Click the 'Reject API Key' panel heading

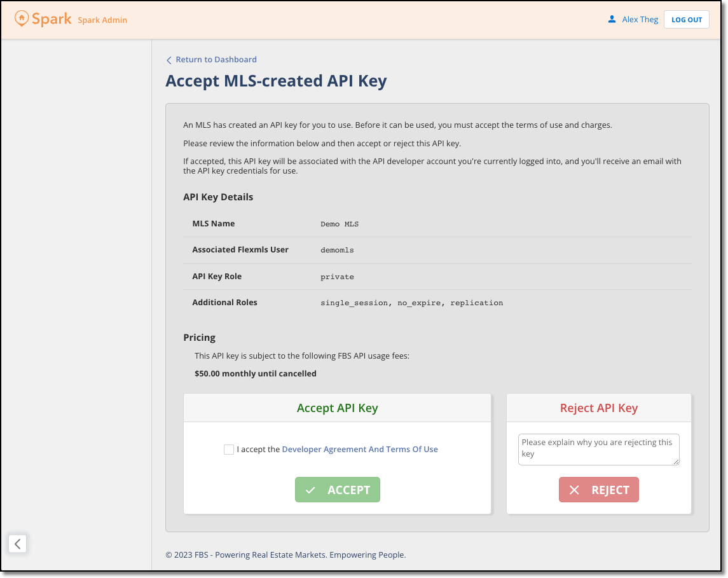(x=599, y=408)
